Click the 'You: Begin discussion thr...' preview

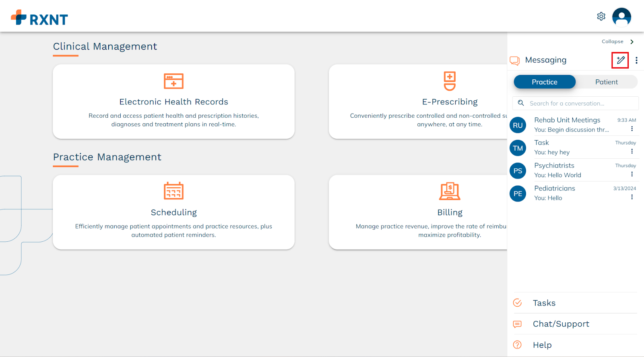point(572,130)
